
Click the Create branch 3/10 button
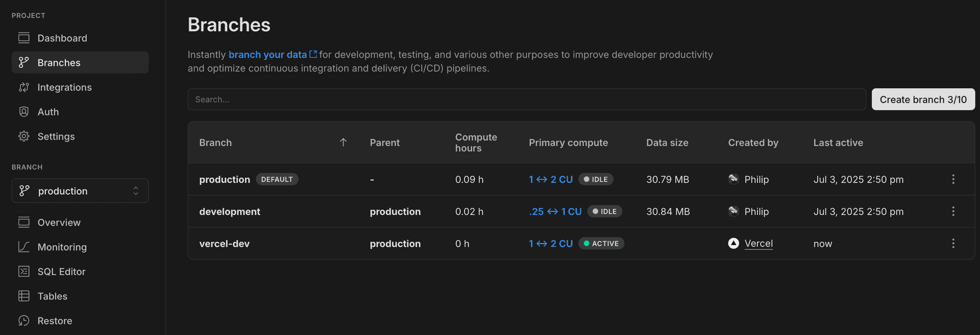pos(923,100)
